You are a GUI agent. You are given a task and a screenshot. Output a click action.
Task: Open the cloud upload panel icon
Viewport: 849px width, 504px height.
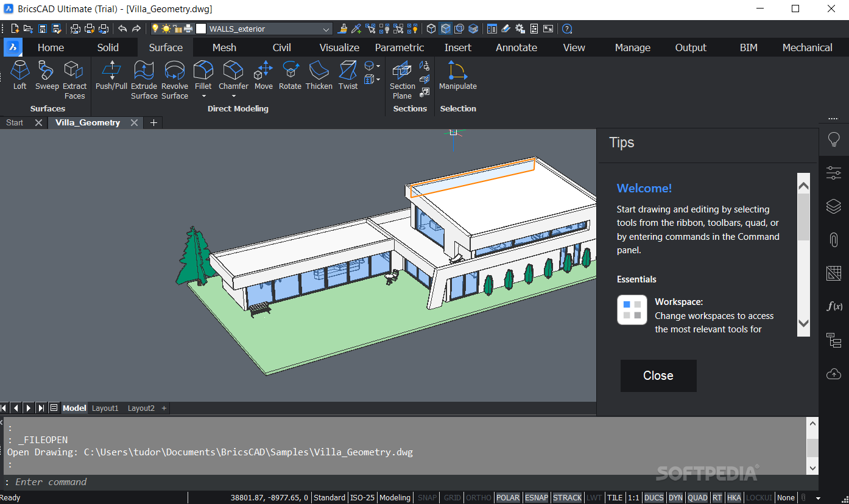[834, 374]
